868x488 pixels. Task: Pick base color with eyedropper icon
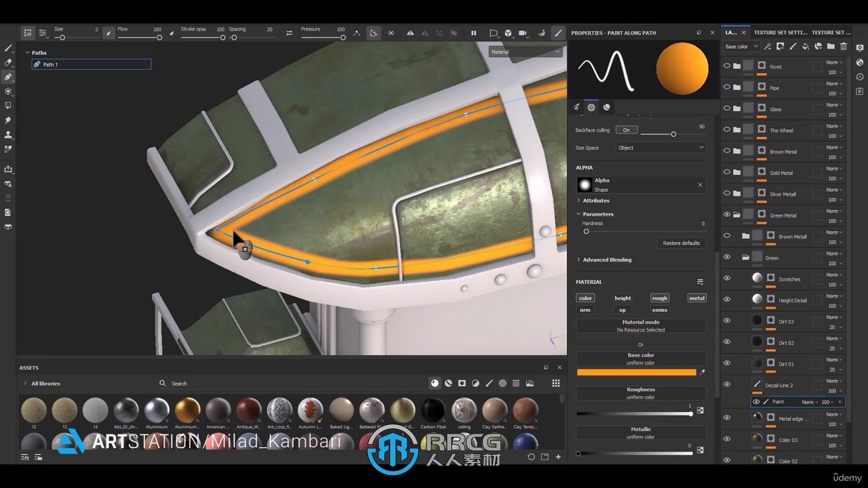[702, 372]
